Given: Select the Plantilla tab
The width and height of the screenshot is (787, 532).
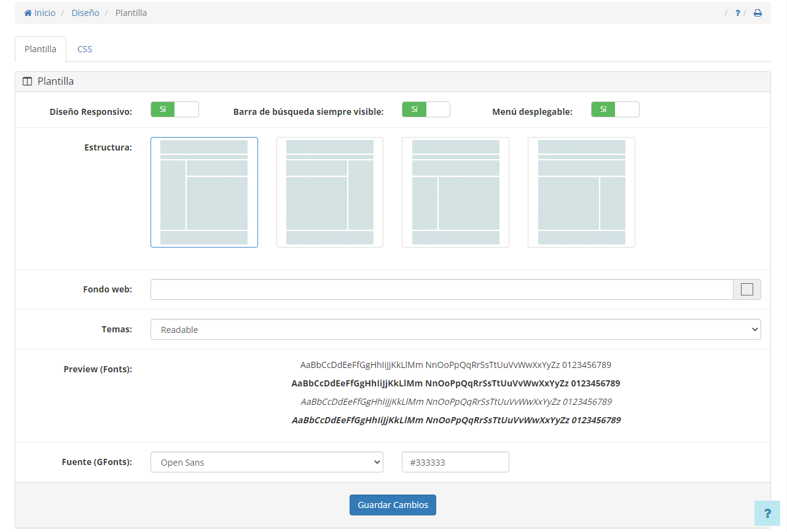Looking at the screenshot, I should click(x=41, y=49).
